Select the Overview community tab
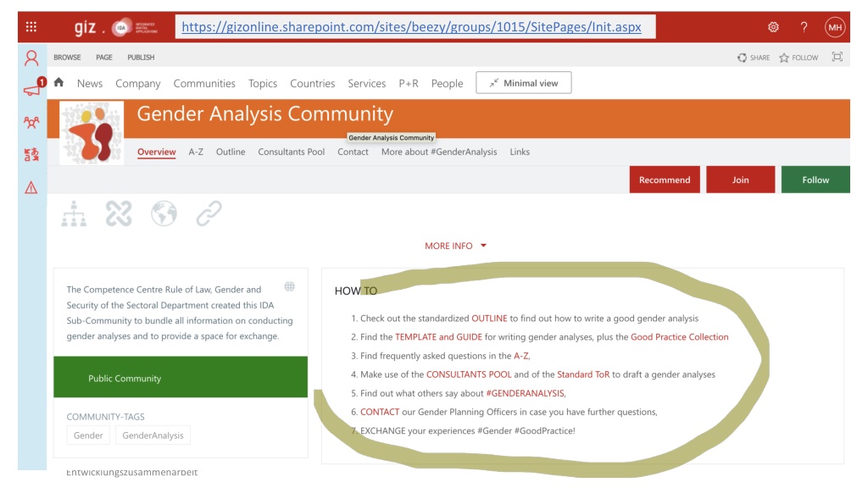The height and width of the screenshot is (488, 868). [157, 152]
